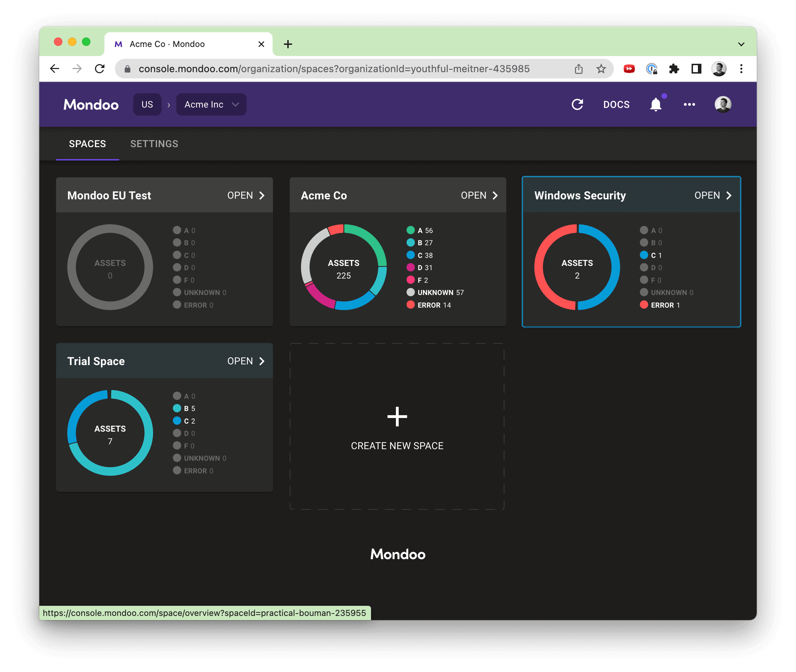This screenshot has height=672, width=796.
Task: Open the notifications bell icon
Action: (x=656, y=104)
